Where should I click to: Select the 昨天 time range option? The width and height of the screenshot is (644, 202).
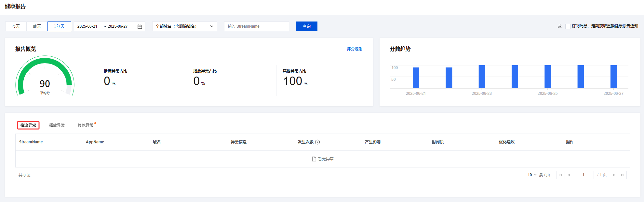37,26
